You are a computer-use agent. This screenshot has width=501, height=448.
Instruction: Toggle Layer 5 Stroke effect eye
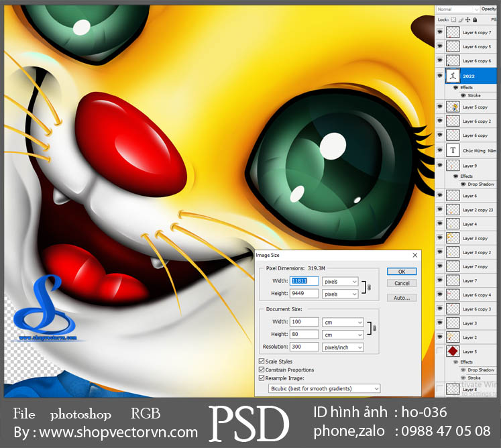(x=463, y=378)
